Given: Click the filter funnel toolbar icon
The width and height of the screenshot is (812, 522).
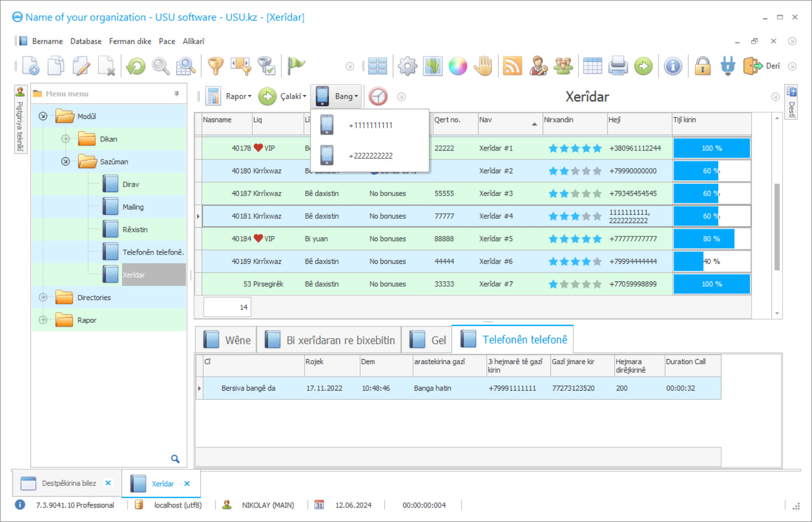Looking at the screenshot, I should 216,66.
